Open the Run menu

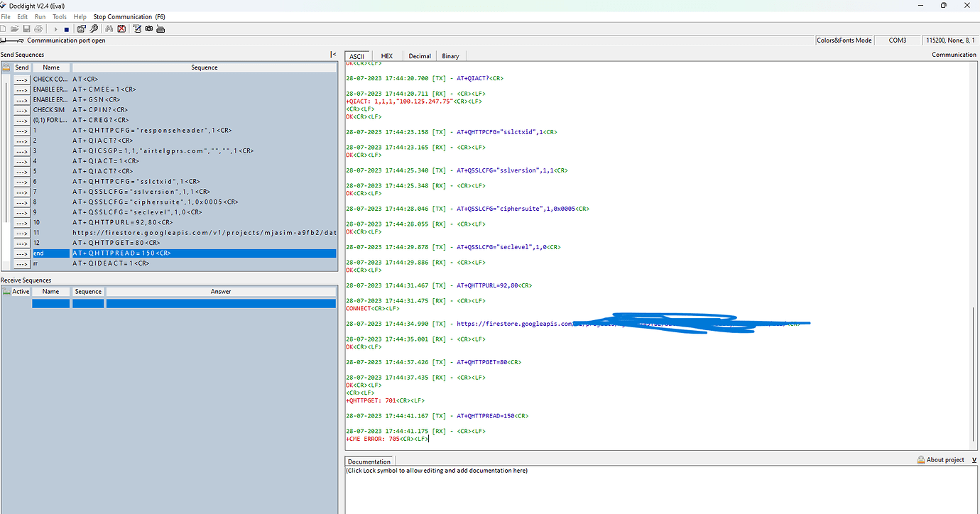pyautogui.click(x=40, y=16)
